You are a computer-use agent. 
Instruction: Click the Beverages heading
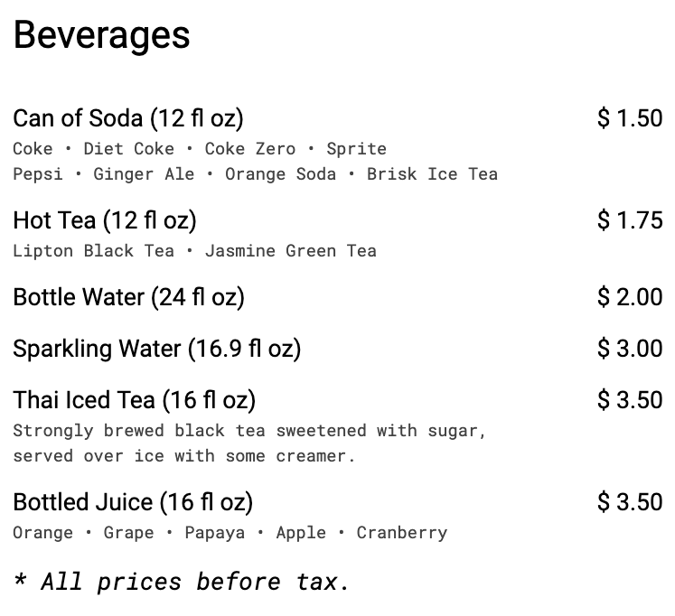[101, 36]
